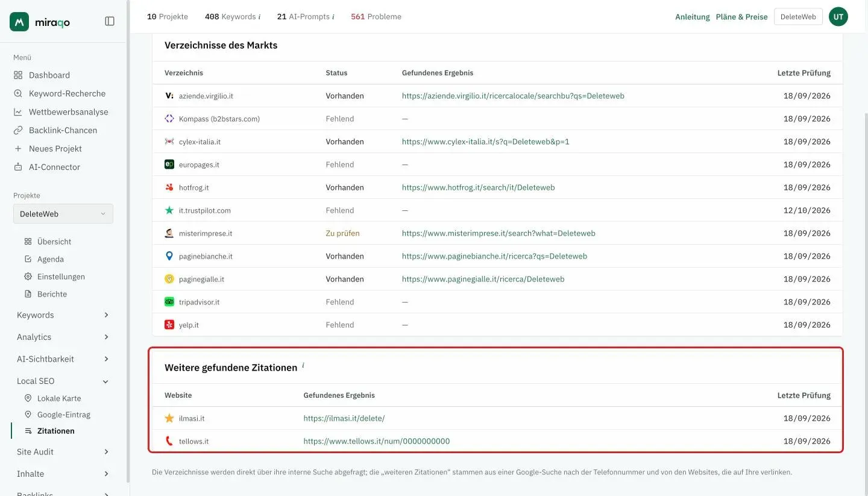Click the tripadvisor.it logo icon
This screenshot has height=496, width=868.
coord(169,302)
